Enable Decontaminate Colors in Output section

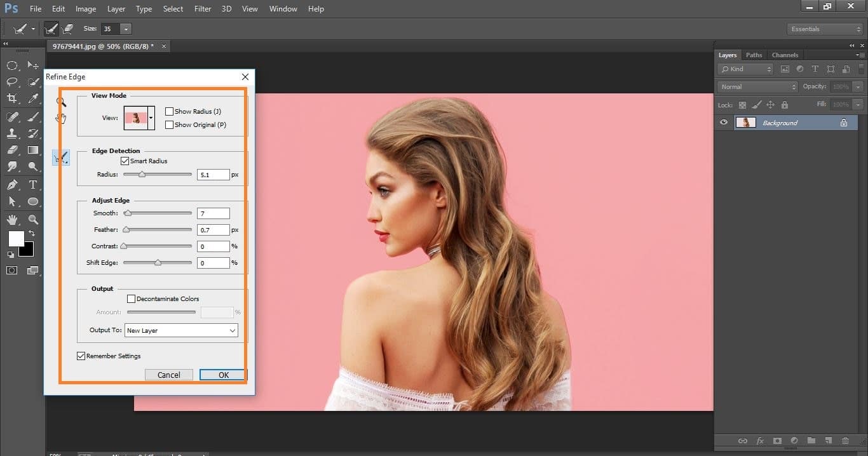pos(131,298)
